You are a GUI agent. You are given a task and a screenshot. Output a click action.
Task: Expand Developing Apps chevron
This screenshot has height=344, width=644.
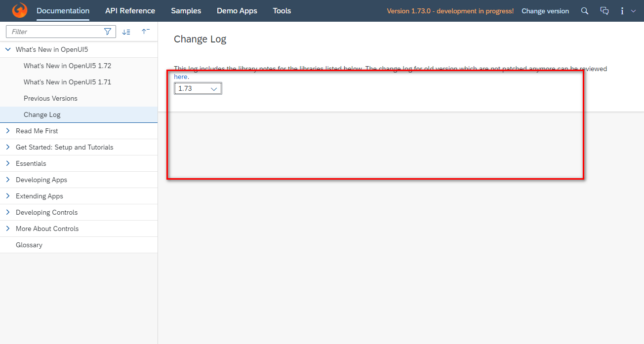click(8, 180)
